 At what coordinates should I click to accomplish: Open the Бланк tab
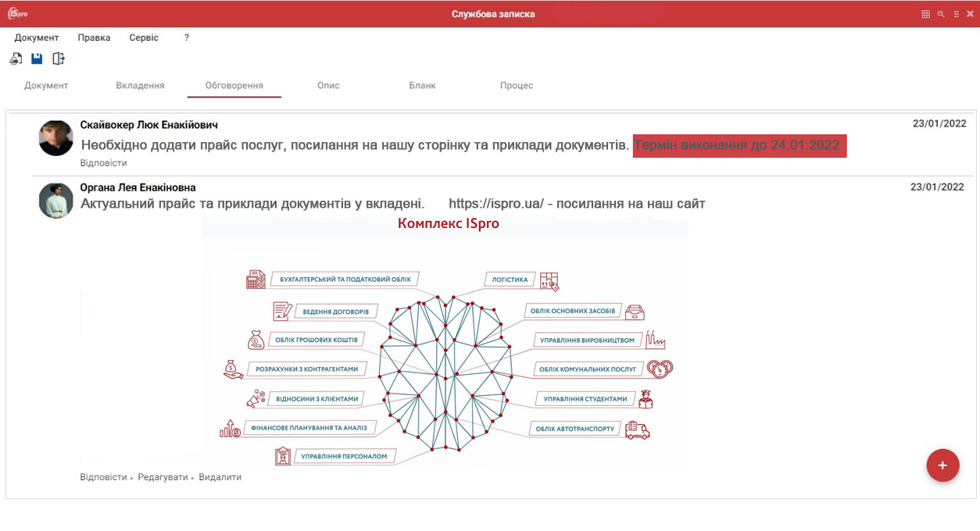click(x=422, y=85)
